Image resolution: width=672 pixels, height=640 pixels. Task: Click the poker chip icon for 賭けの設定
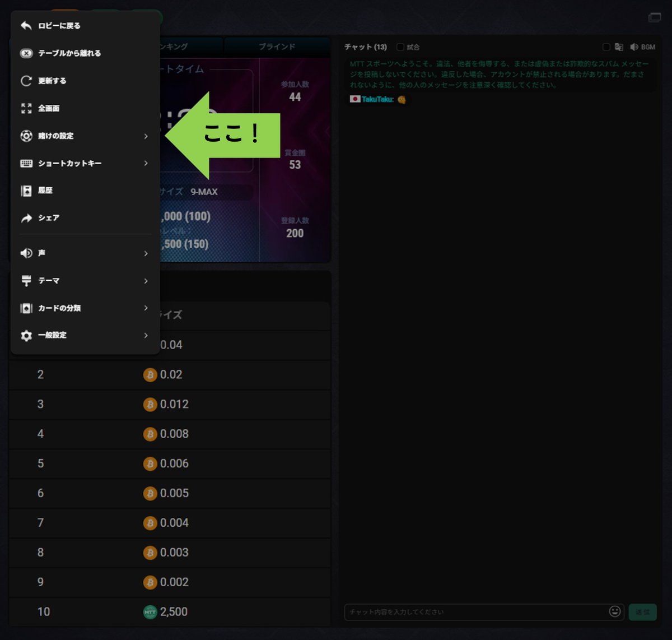pyautogui.click(x=26, y=136)
